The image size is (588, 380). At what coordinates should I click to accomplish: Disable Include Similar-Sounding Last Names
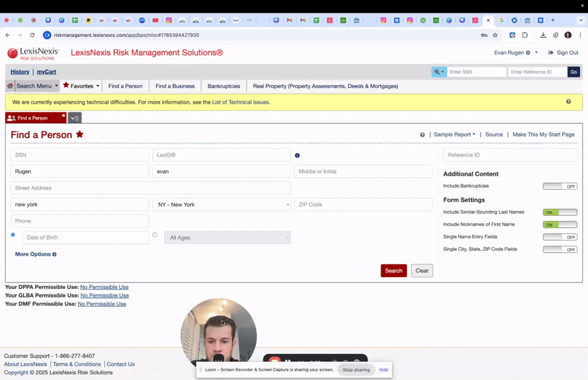point(560,212)
